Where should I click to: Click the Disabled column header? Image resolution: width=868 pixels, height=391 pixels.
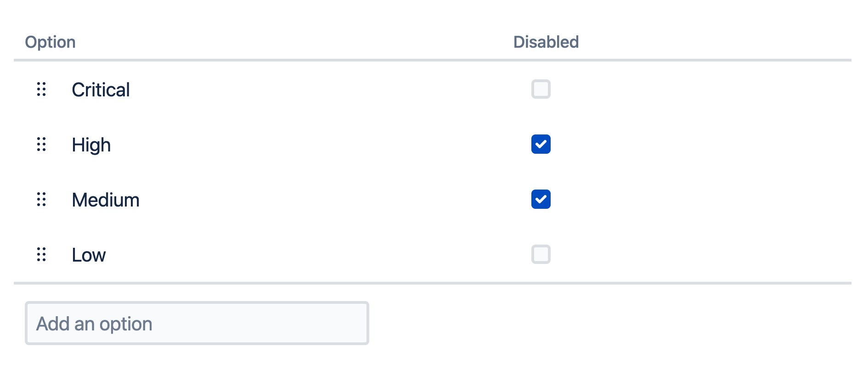coord(546,42)
